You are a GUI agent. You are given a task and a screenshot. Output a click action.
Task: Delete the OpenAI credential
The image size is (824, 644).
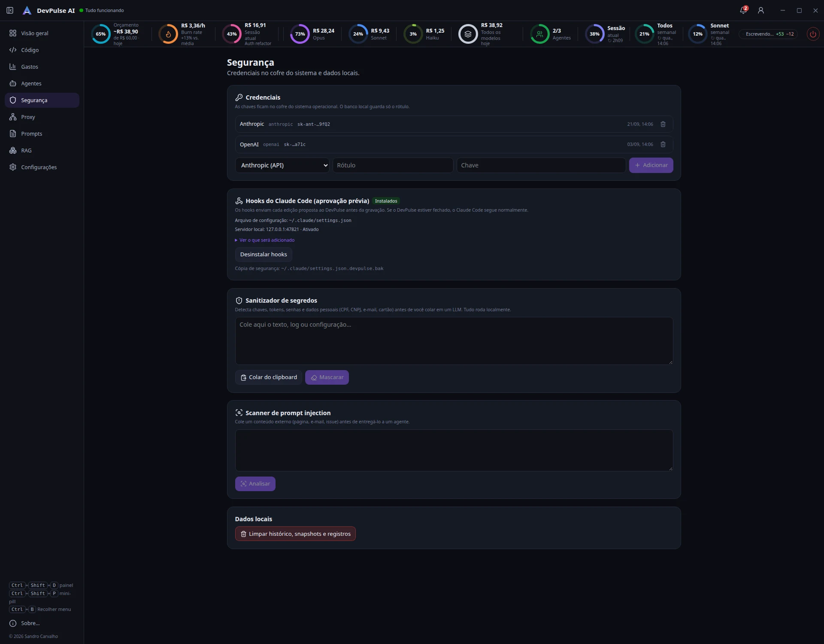663,144
